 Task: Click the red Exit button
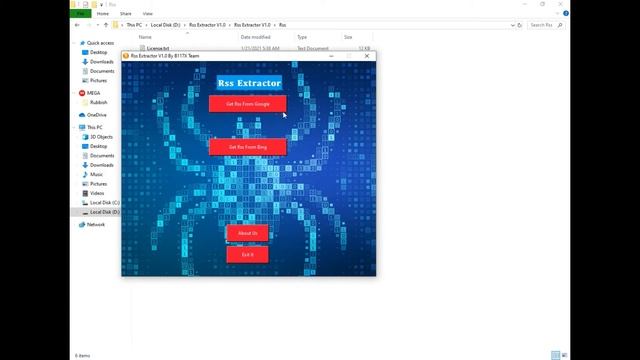(x=247, y=254)
